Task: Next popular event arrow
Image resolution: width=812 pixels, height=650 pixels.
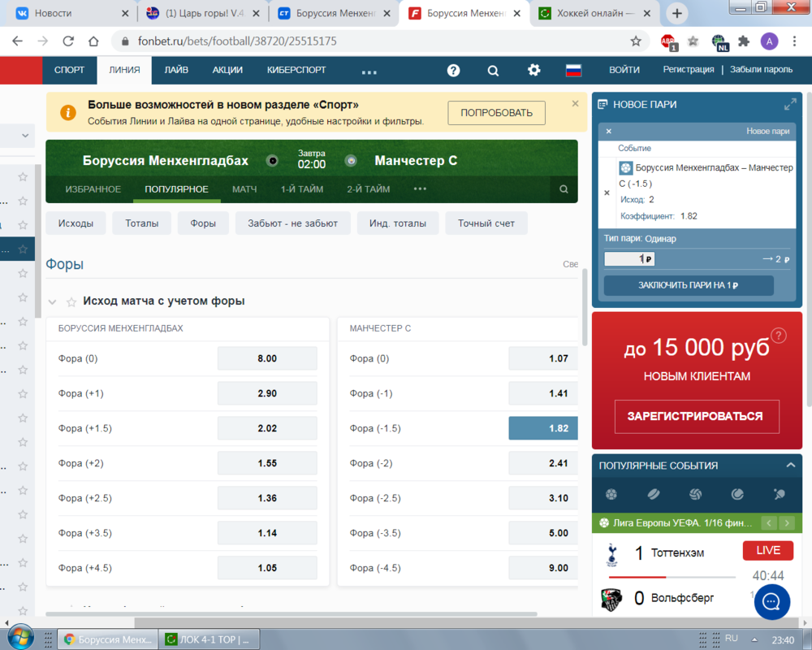Action: [787, 523]
